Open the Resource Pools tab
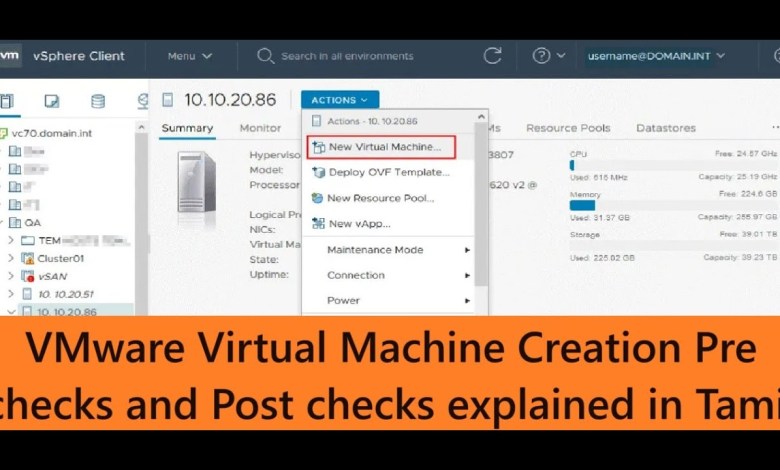Image resolution: width=780 pixels, height=470 pixels. coord(568,128)
